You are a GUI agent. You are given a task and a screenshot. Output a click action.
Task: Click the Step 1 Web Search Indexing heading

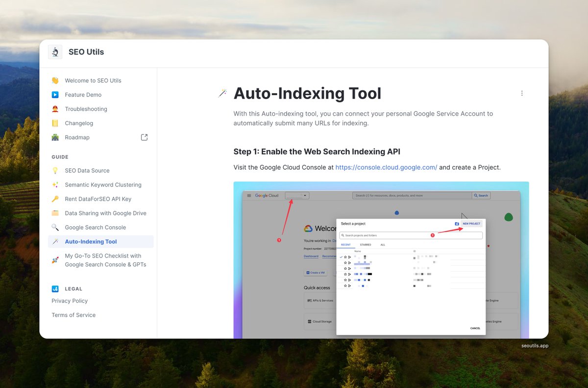tap(317, 152)
